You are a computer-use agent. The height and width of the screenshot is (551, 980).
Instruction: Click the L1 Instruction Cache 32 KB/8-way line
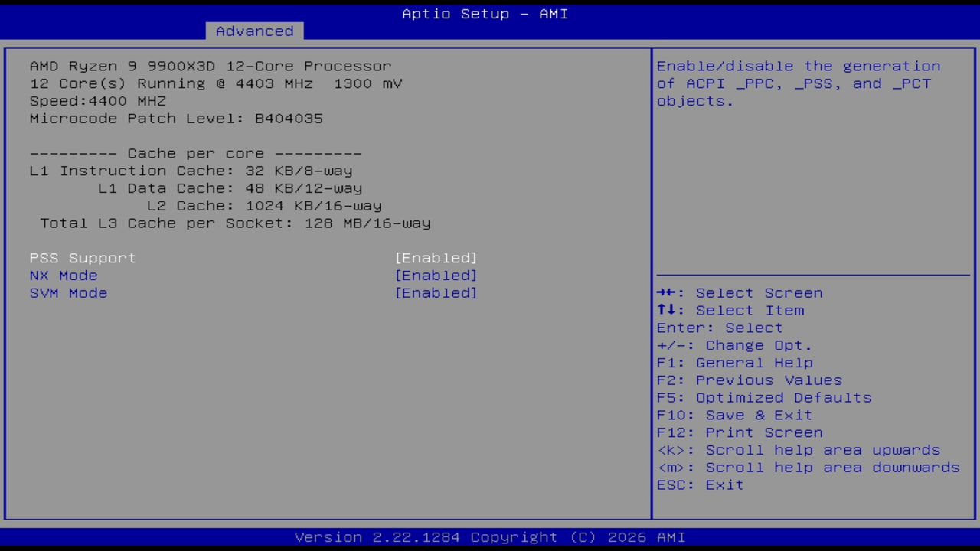[x=191, y=171]
